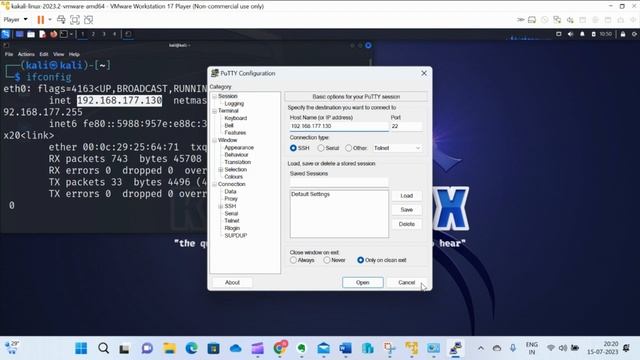Screen dimensions: 640x360
Task: Enter VMware full screen mode icon
Action: (75, 20)
